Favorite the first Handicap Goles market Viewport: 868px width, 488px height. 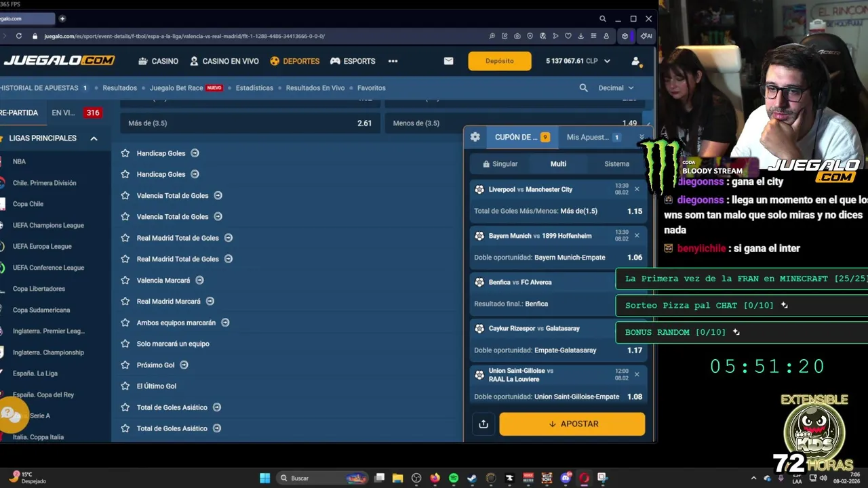point(125,153)
